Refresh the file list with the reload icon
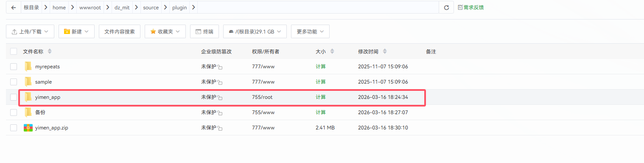 tap(446, 8)
